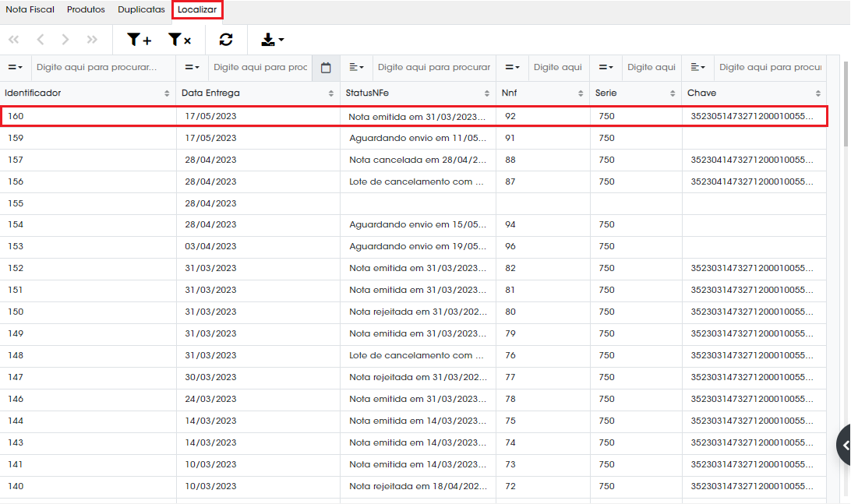851x504 pixels.
Task: Open the calendar picker for Data Entrega filter
Action: point(326,68)
